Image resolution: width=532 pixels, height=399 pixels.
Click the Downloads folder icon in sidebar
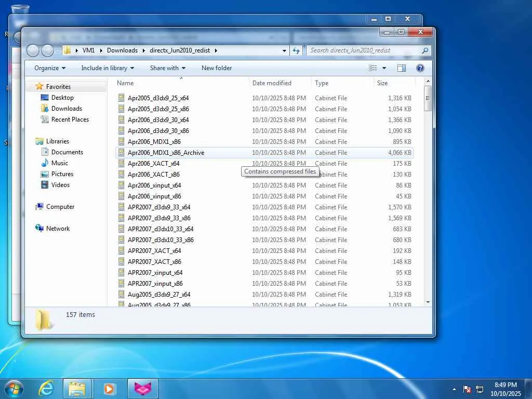[x=45, y=109]
